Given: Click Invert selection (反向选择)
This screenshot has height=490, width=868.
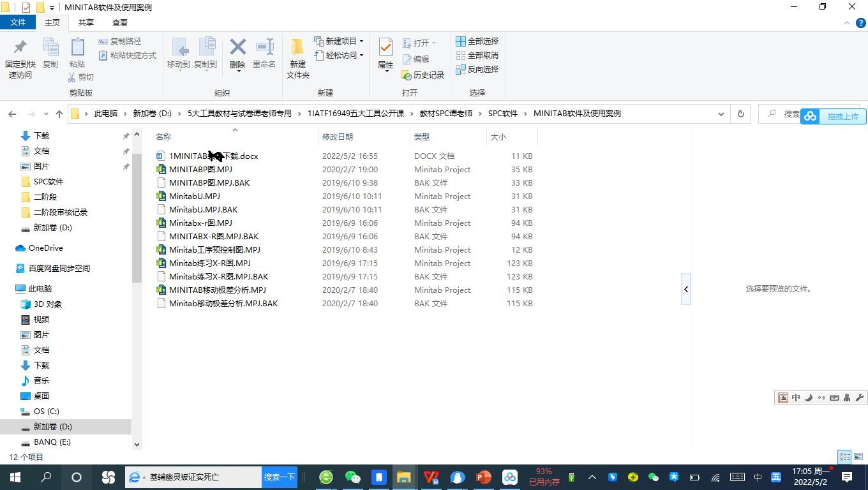Looking at the screenshot, I should (477, 70).
